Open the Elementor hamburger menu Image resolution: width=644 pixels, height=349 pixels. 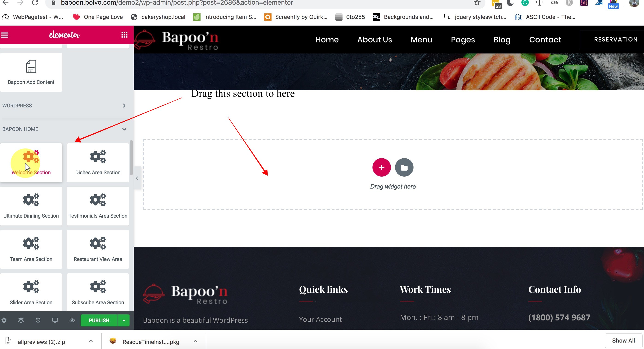[x=5, y=35]
